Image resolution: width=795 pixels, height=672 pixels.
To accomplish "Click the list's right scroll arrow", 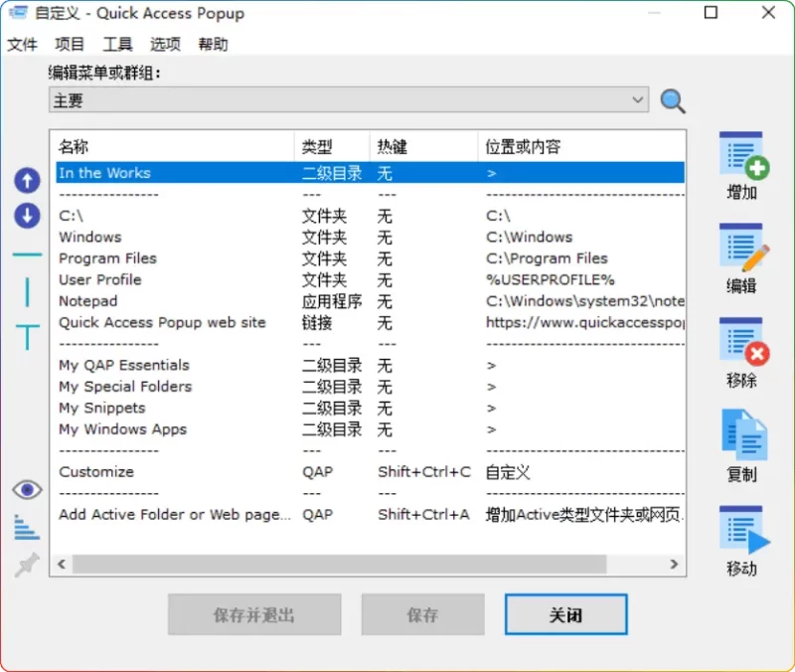I will coord(674,564).
